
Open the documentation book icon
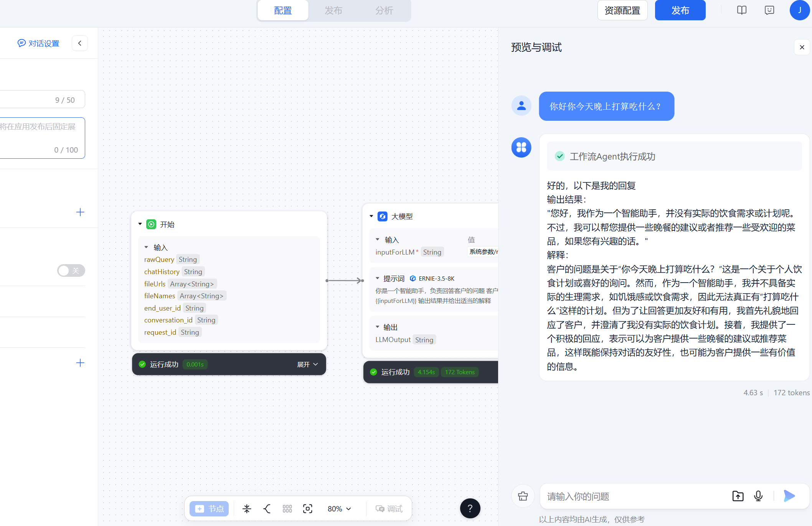pyautogui.click(x=741, y=10)
